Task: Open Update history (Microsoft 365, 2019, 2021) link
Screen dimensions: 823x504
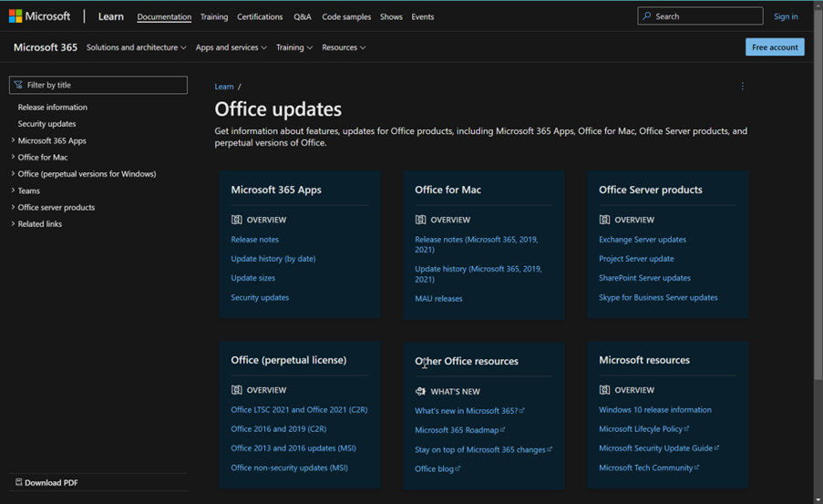Action: click(478, 274)
